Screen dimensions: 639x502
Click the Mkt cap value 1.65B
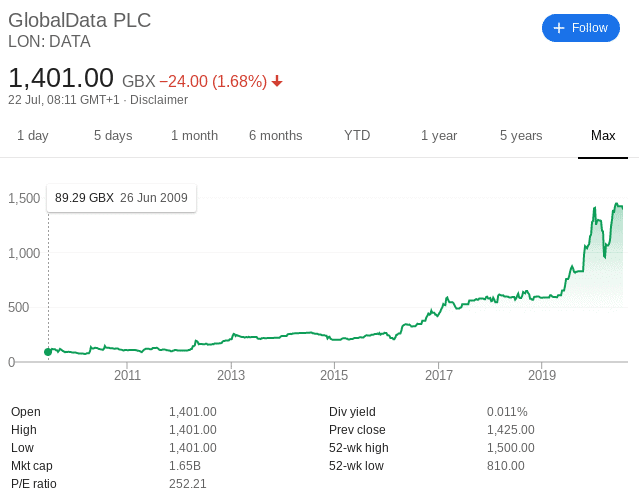point(185,466)
